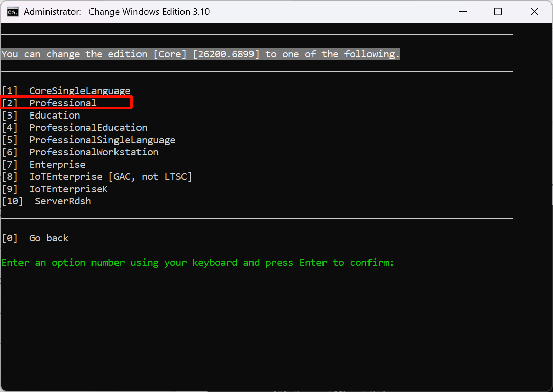Click on ProfessionalSingleLanguage in the list
This screenshot has height=392, width=553.
102,140
